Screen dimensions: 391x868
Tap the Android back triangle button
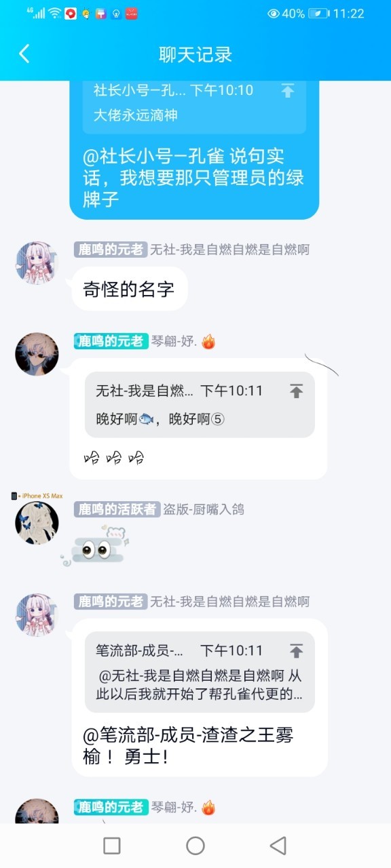tap(278, 845)
